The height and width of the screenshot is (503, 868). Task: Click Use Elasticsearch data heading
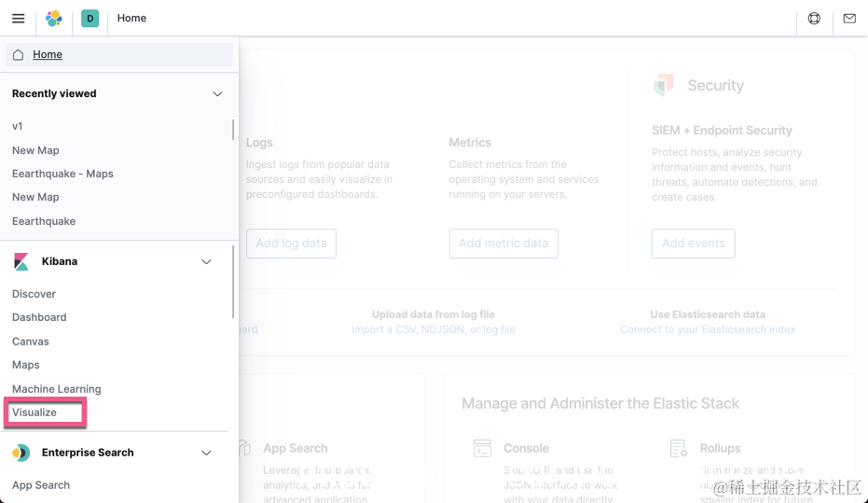[708, 314]
